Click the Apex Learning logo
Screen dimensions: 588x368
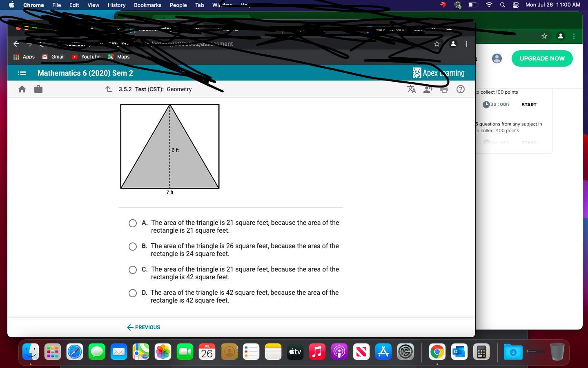point(439,73)
